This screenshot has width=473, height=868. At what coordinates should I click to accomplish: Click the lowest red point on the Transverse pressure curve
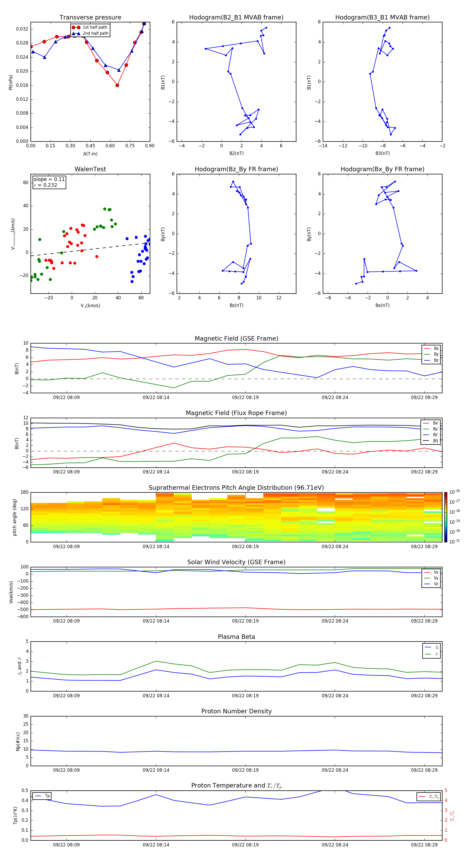point(117,85)
